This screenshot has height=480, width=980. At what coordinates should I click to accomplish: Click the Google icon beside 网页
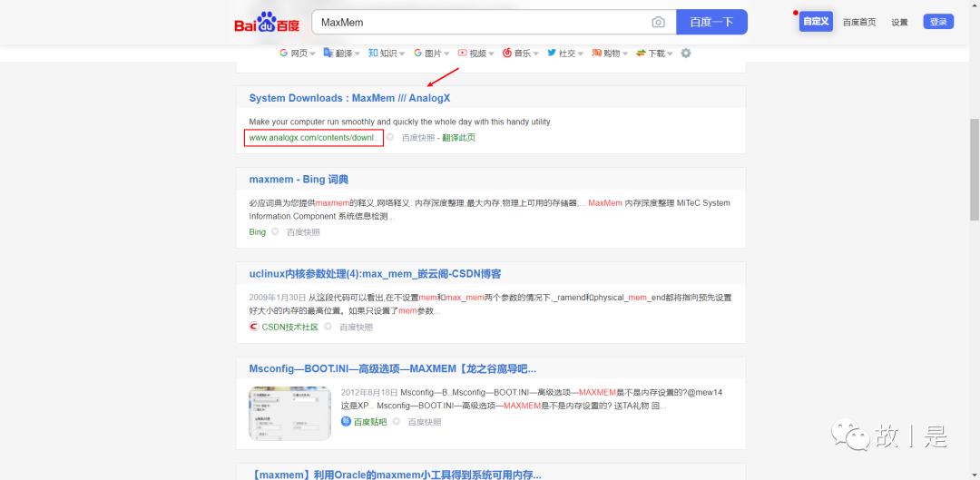tap(284, 54)
